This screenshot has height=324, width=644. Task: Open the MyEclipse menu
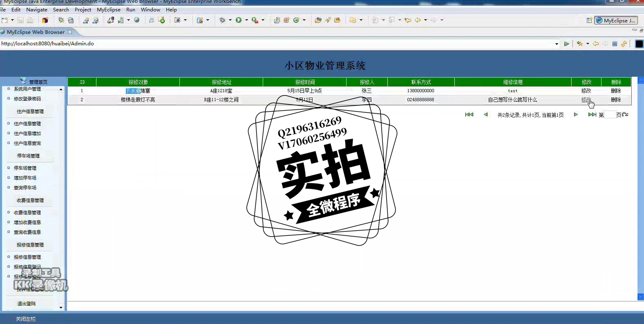109,9
